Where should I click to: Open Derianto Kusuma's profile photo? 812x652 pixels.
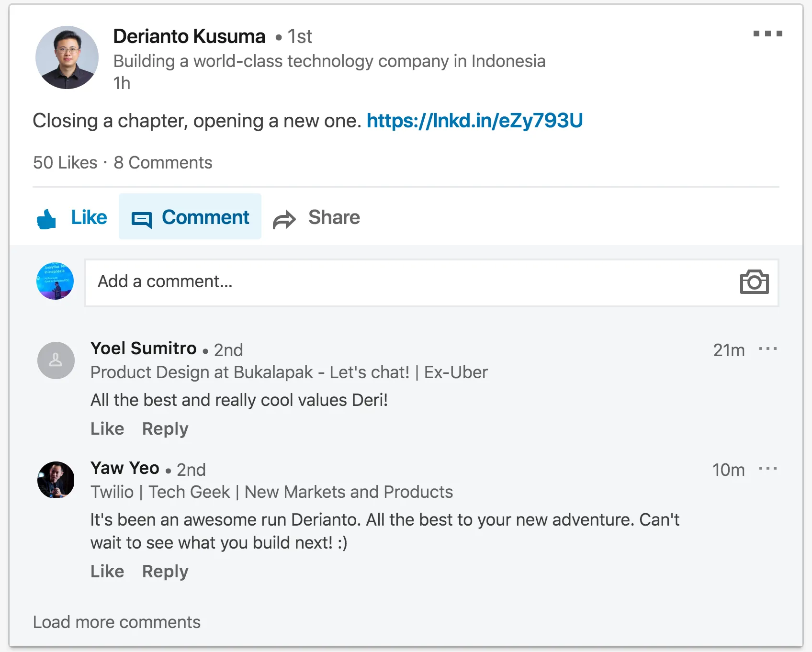(x=67, y=57)
